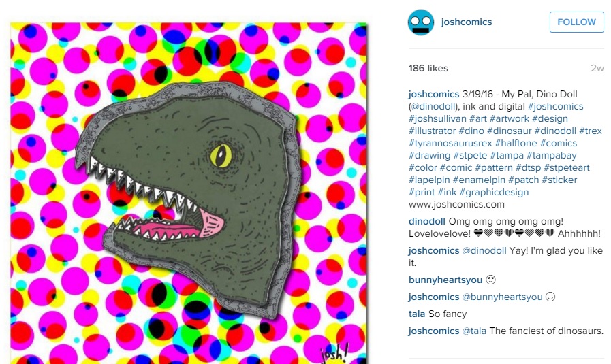
Task: Open the @dinodoll mention in the caption
Action: tap(433, 106)
